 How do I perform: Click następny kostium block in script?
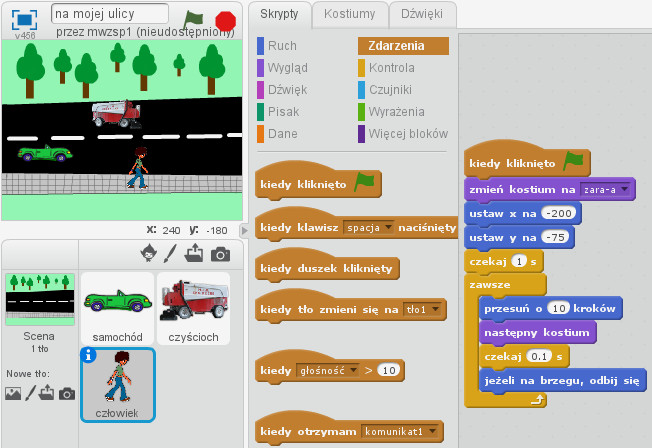(x=538, y=332)
